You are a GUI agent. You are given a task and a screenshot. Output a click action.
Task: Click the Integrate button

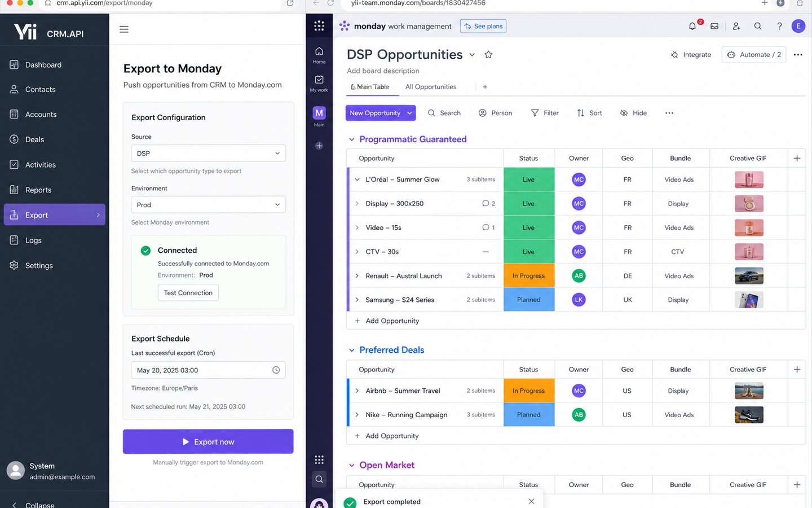(x=691, y=55)
